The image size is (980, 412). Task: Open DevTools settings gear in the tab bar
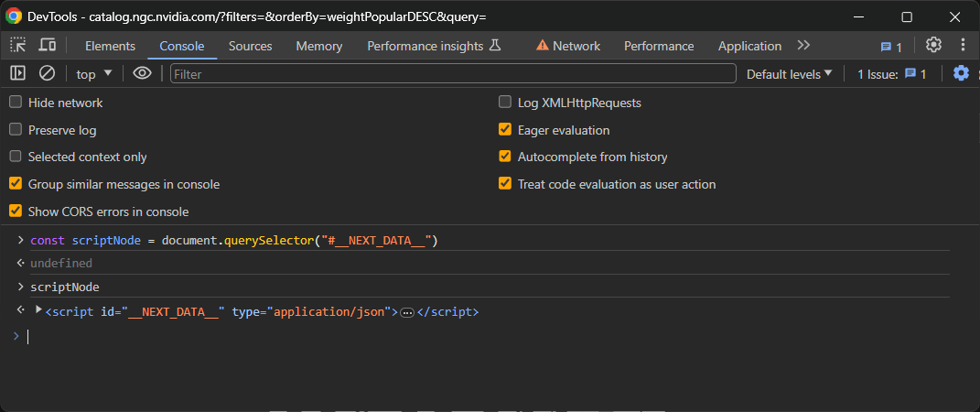point(933,45)
